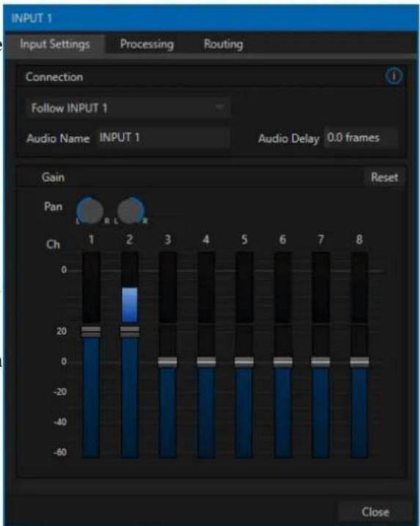Viewport: 420px width, 526px height.
Task: Click channel 8 gain fader handle
Action: 359,362
